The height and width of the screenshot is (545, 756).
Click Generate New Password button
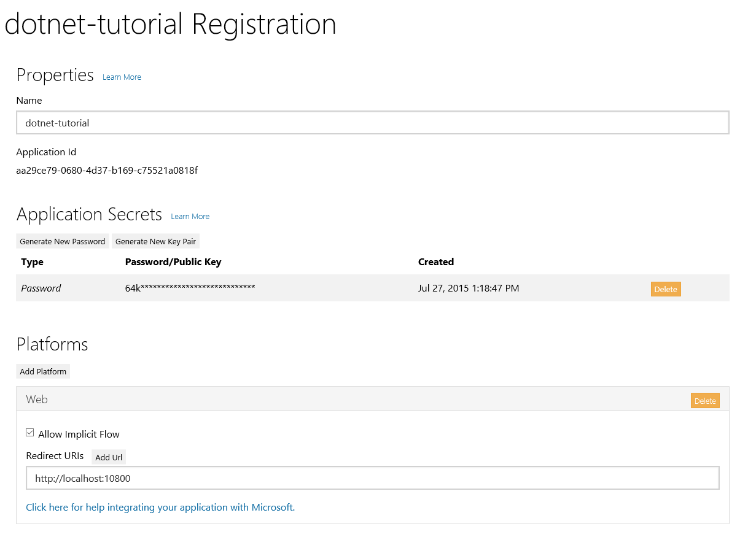(63, 241)
